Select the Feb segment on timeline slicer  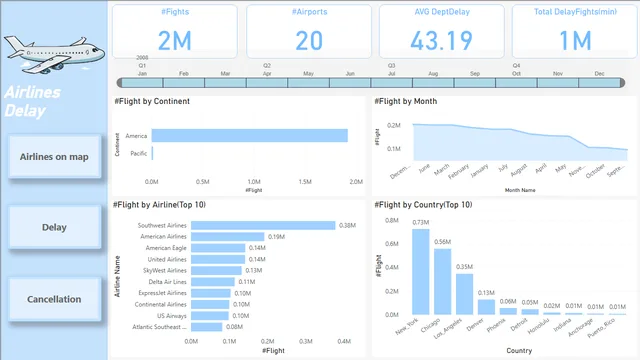pyautogui.click(x=184, y=83)
